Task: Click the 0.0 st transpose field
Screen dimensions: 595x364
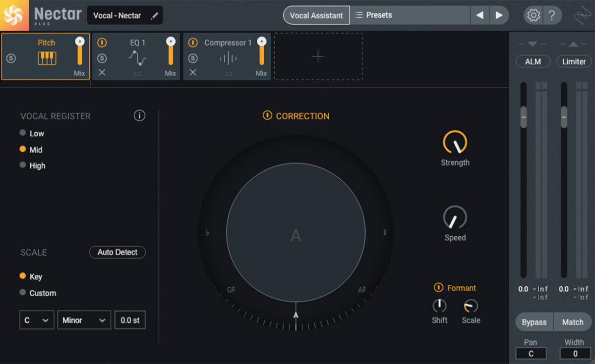Action: pos(130,320)
